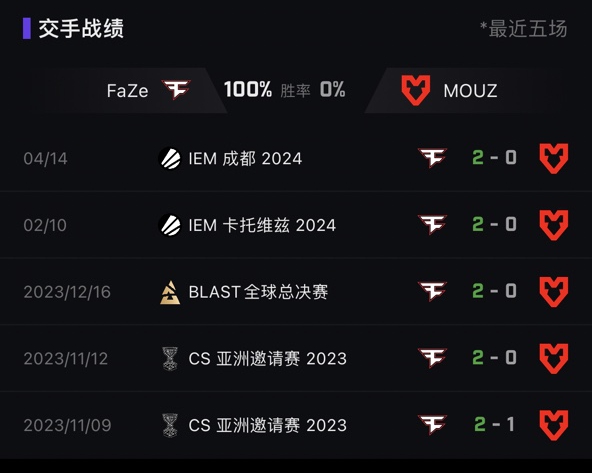
Task: Open the IEM 卡托维兹 2024 match
Action: [x=296, y=225]
